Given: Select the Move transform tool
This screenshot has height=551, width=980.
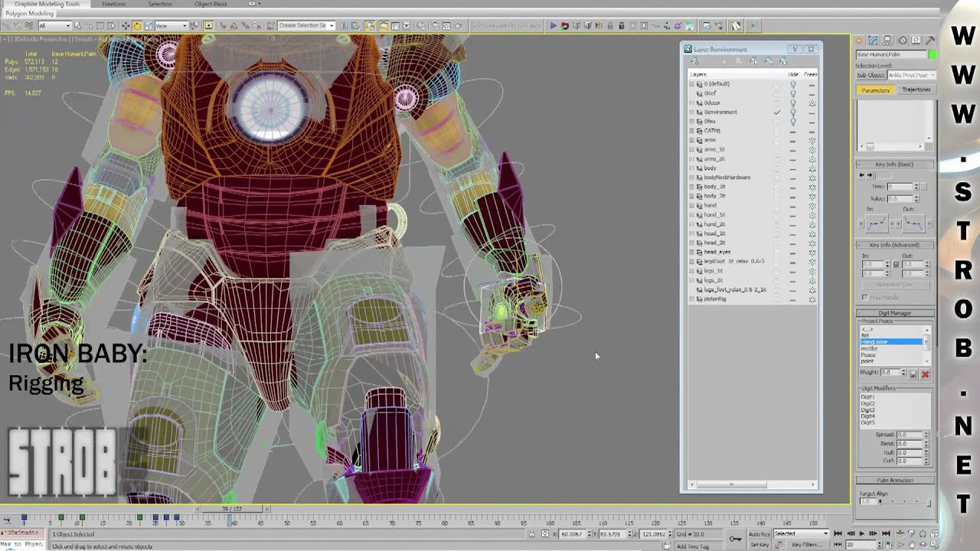Looking at the screenshot, I should 126,26.
